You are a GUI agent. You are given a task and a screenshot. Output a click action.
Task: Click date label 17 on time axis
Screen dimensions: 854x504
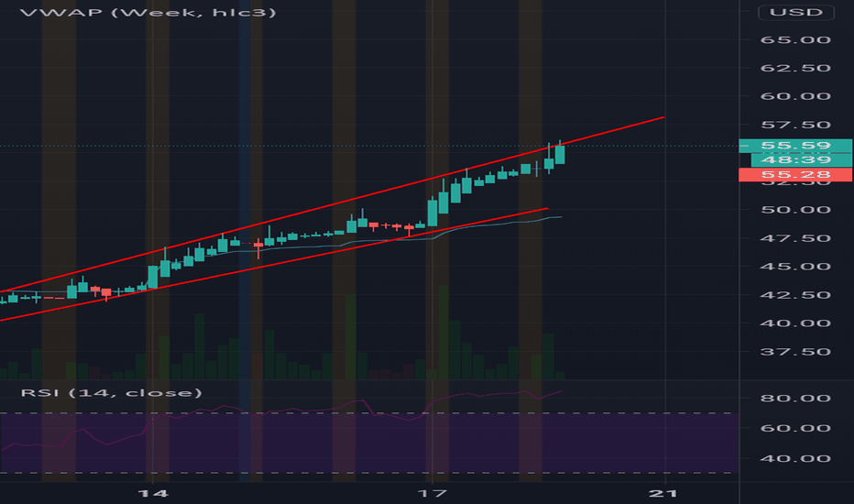point(432,494)
